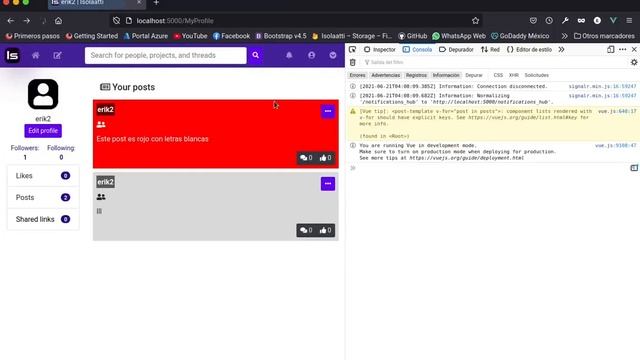Click the purple search button

coord(256,55)
